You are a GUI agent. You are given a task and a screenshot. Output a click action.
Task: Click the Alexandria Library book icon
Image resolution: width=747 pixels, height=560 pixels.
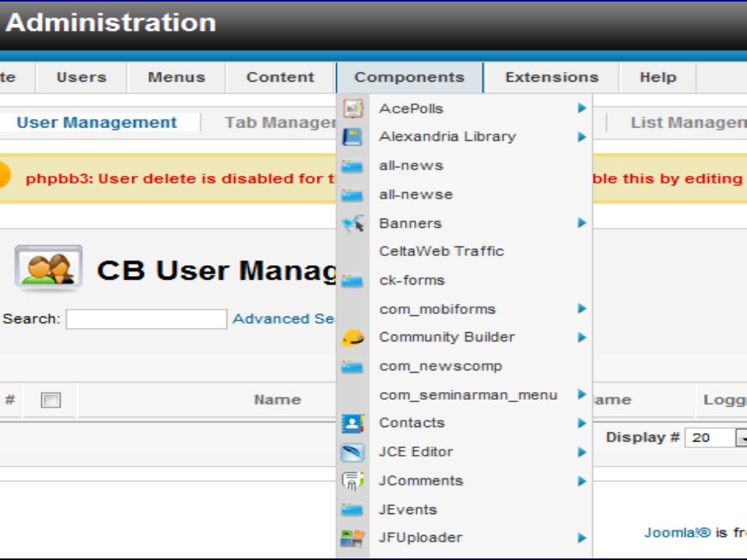(352, 137)
